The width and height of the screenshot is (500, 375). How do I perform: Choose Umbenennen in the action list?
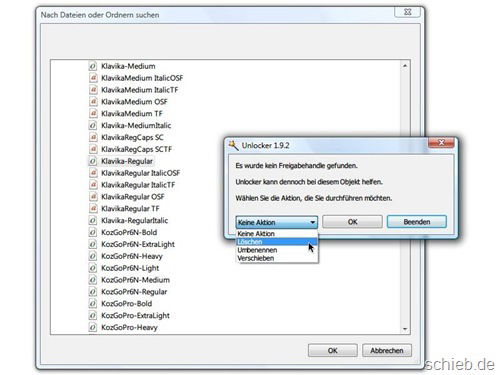pyautogui.click(x=277, y=250)
